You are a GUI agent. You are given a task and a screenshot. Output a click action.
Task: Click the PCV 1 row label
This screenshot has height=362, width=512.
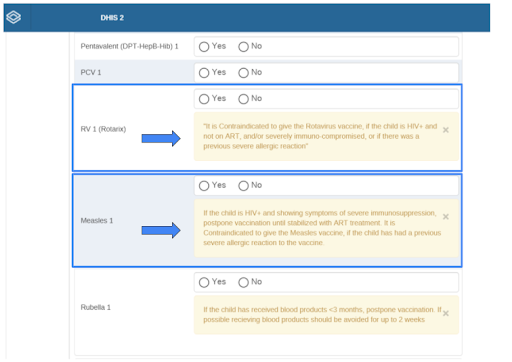(91, 72)
